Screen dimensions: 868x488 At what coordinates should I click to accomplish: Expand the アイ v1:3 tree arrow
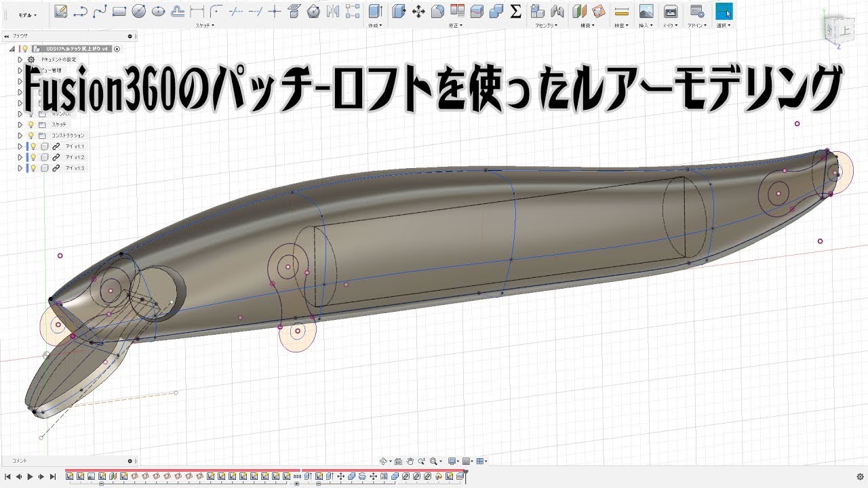coord(20,168)
